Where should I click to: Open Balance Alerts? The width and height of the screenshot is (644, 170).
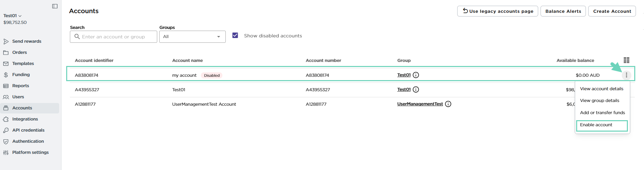click(x=563, y=11)
